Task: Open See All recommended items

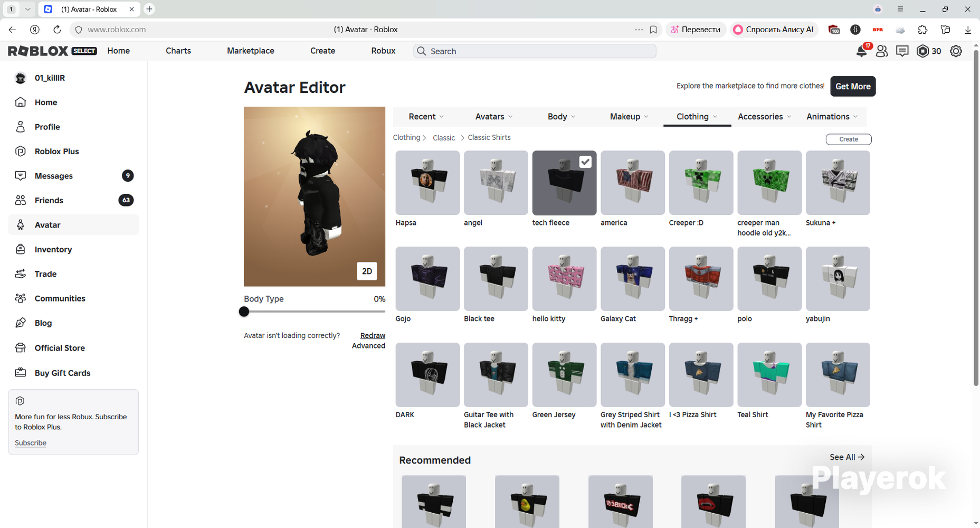Action: pos(846,457)
